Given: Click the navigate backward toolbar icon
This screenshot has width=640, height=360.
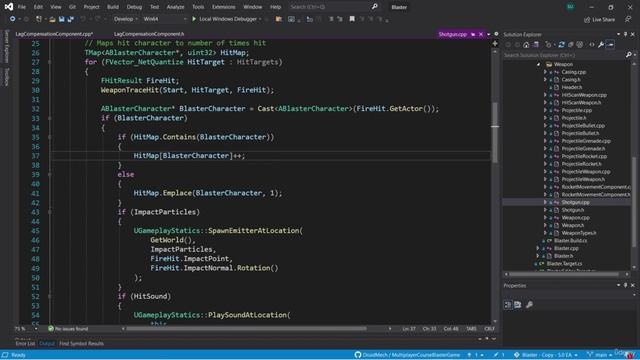Looking at the screenshot, I should point(13,19).
